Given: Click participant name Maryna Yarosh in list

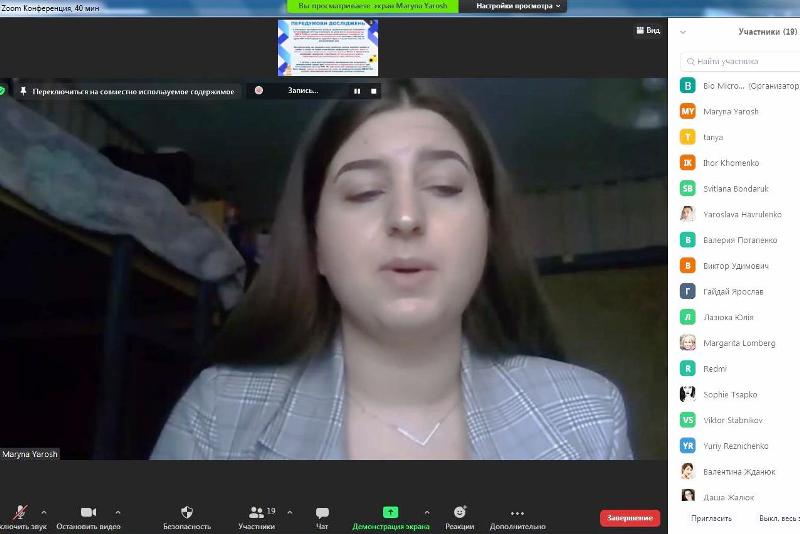Looking at the screenshot, I should point(731,111).
